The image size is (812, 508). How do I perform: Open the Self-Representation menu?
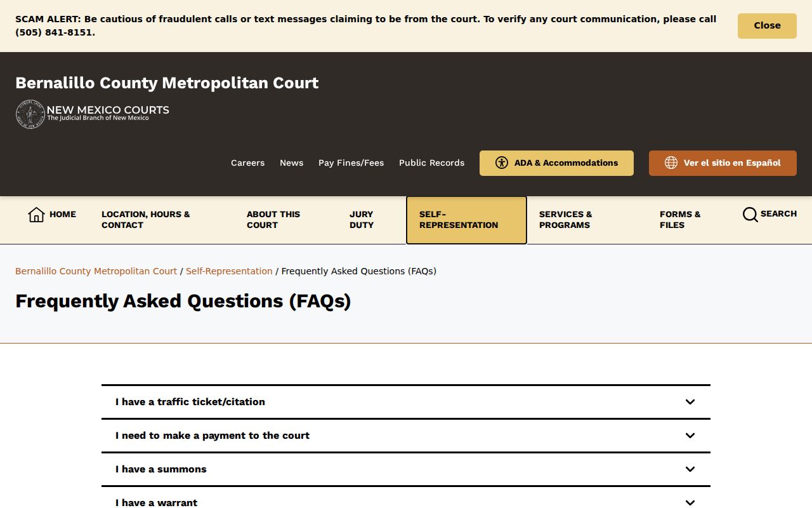pos(466,220)
